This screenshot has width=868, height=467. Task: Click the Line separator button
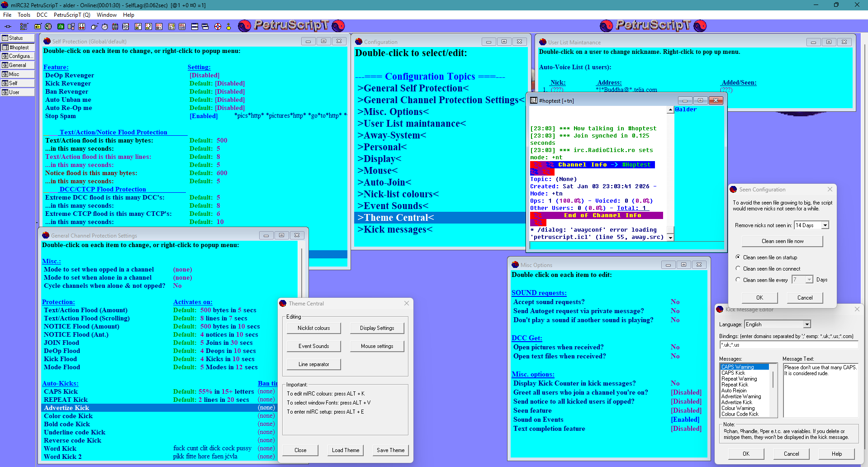[314, 364]
